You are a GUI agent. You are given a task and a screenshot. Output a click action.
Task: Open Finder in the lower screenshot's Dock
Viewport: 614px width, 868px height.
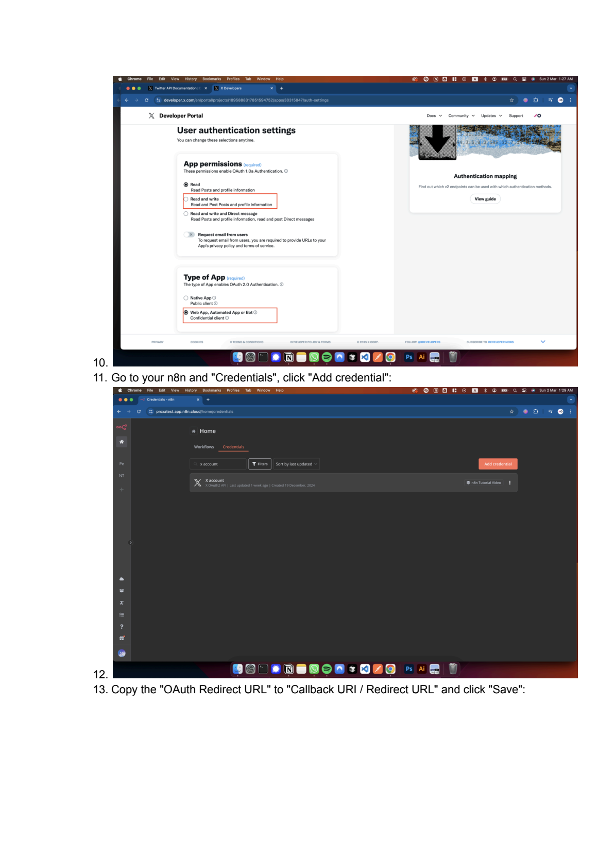coord(237,669)
